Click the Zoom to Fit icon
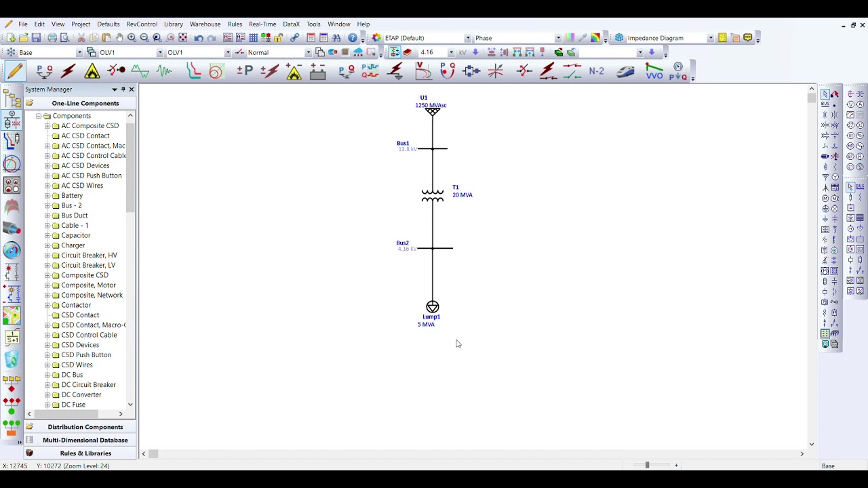 (x=183, y=38)
